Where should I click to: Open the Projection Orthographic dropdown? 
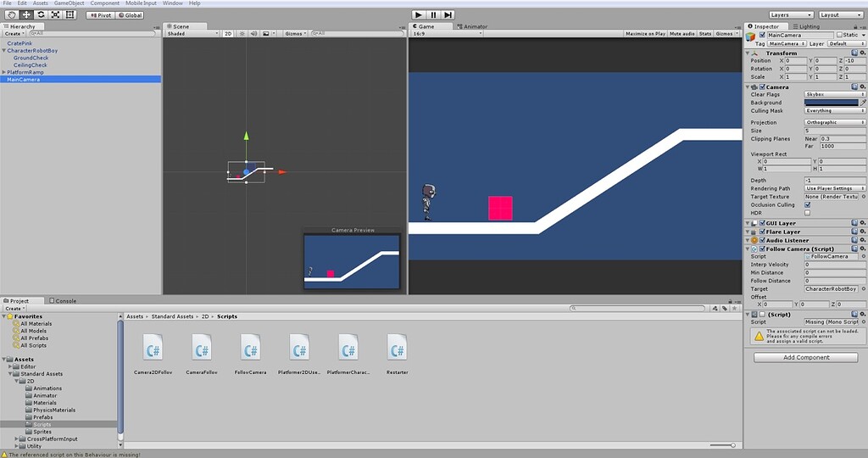835,122
